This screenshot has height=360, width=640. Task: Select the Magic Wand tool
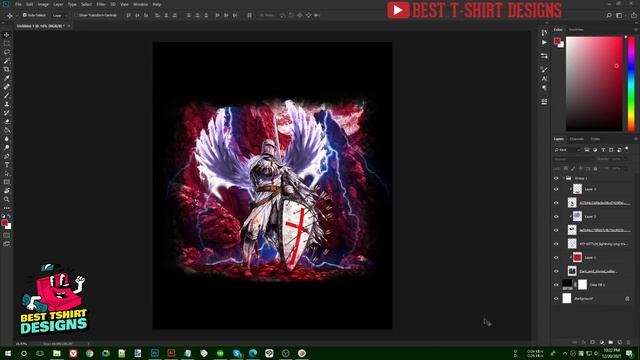(7, 60)
